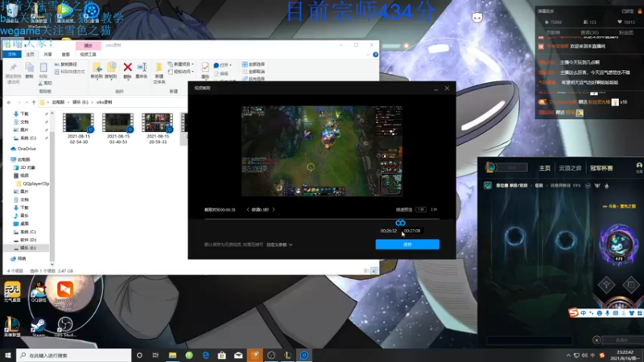Open the File tab in File Explorer
Screen dimensions: 644x362
pyautogui.click(x=12, y=54)
